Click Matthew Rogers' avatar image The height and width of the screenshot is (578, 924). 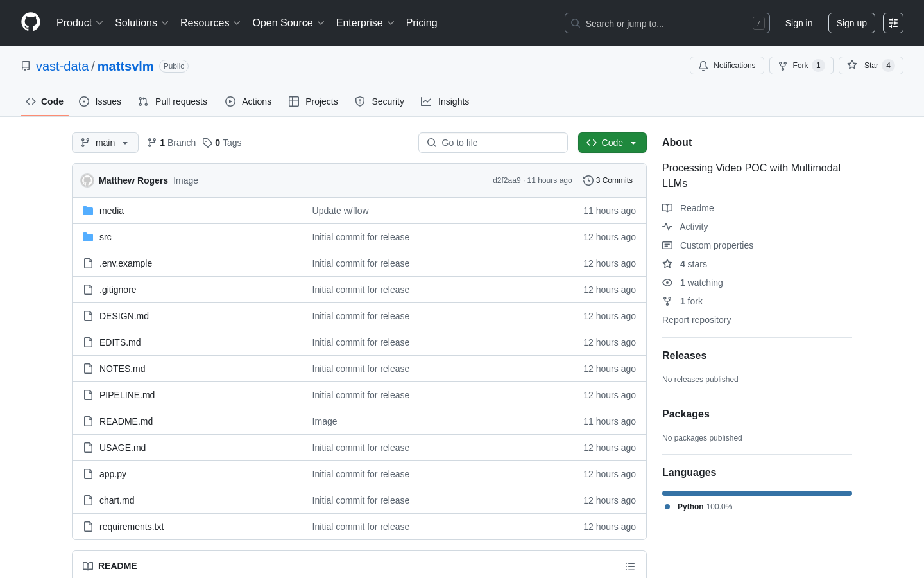pyautogui.click(x=87, y=180)
